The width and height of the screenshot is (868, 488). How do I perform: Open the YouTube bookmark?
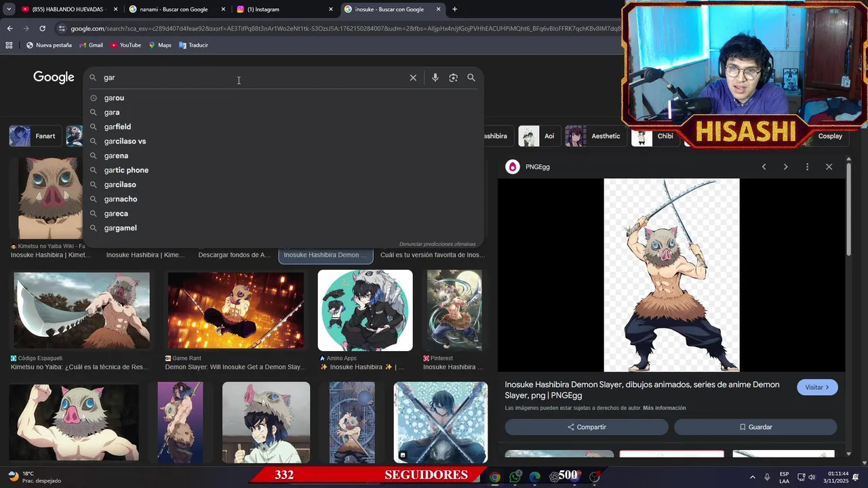coord(125,45)
